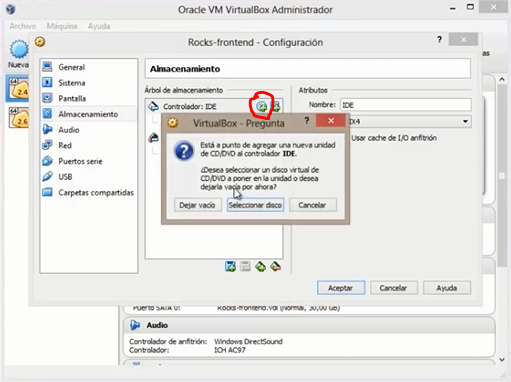Click the Almacenamiento page heading

click(x=185, y=69)
